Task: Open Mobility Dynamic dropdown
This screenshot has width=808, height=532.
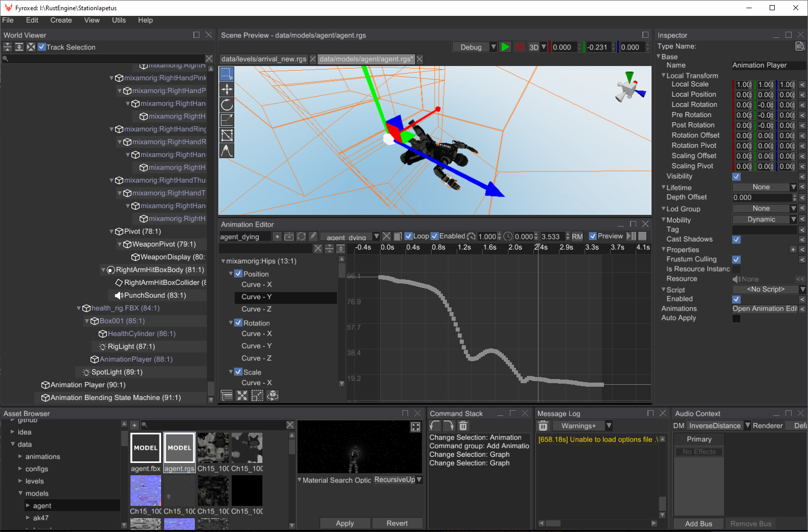Action: point(765,219)
